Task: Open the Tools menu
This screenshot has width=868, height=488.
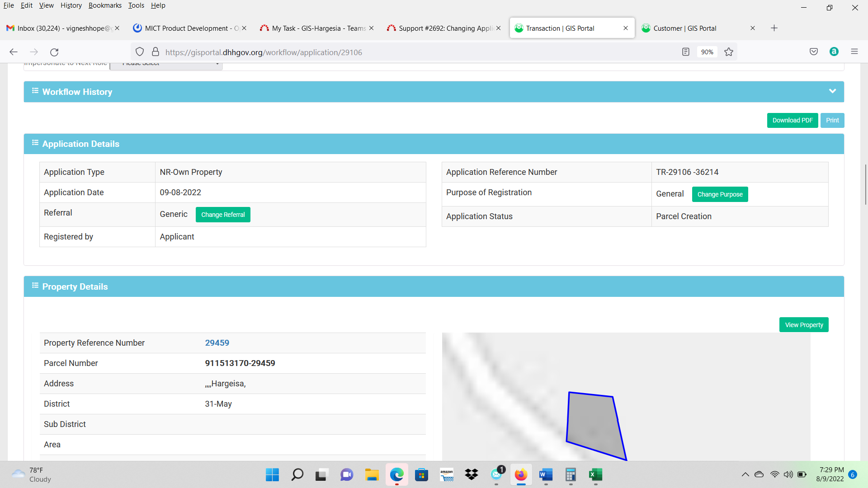Action: point(136,5)
